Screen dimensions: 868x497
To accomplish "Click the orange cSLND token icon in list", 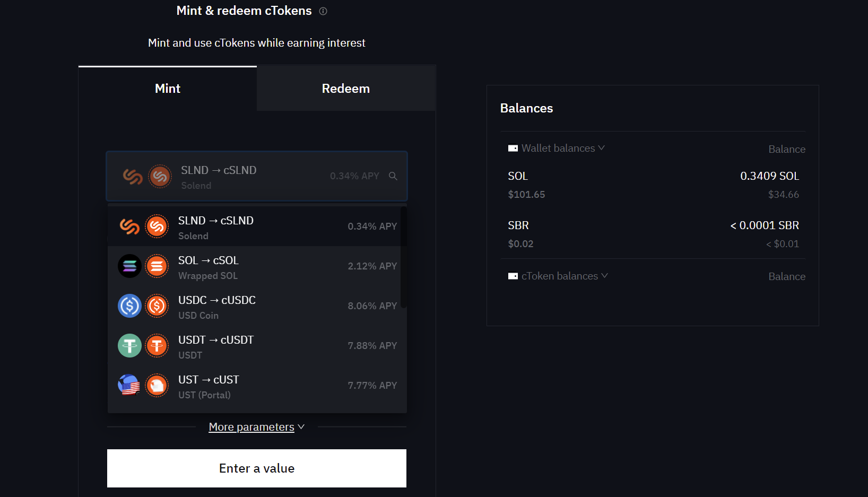I will (157, 226).
